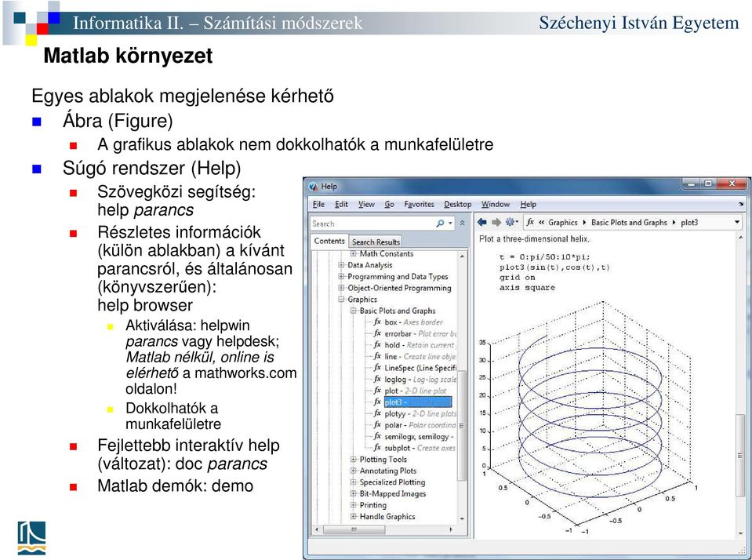Image resolution: width=752 pixels, height=560 pixels.
Task: Click the back arrow in Help toolbar
Action: 482,222
